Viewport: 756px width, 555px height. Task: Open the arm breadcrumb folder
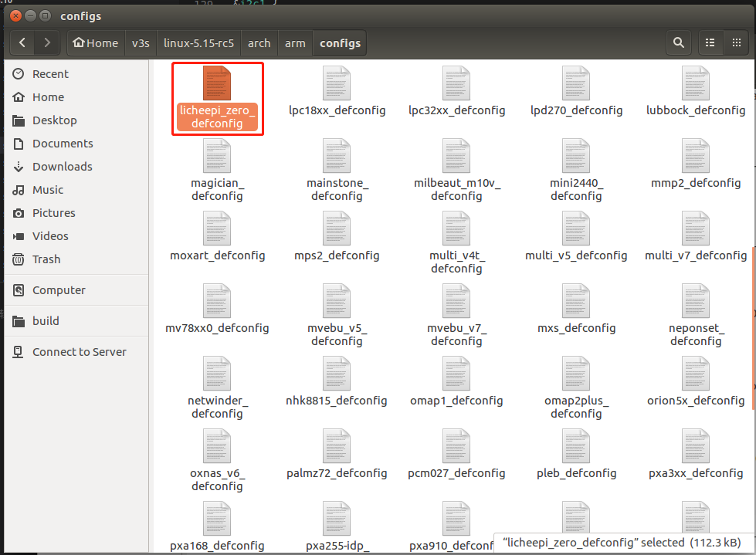click(294, 42)
